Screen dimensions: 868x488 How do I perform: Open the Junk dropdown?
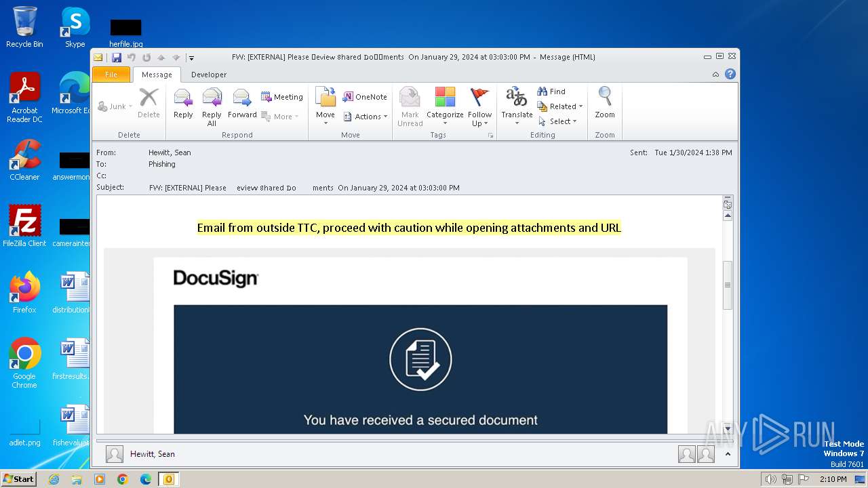click(115, 106)
